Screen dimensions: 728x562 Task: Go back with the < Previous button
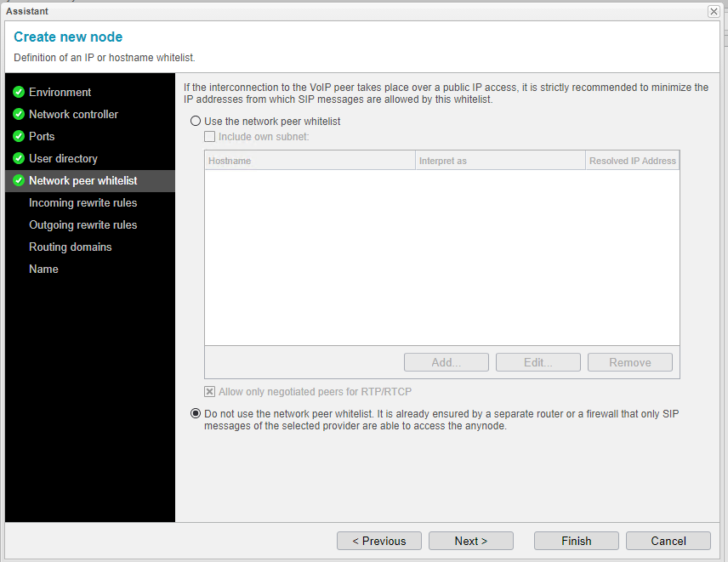click(378, 541)
